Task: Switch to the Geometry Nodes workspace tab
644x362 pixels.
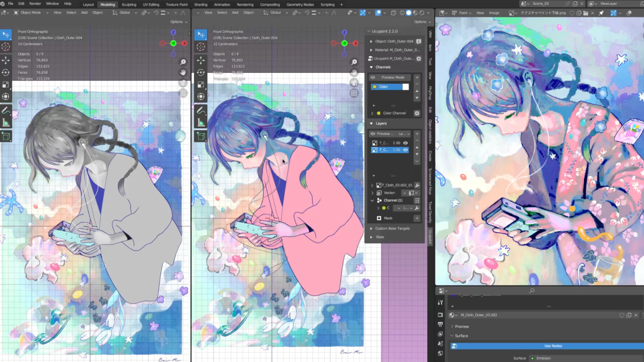Action: [300, 4]
